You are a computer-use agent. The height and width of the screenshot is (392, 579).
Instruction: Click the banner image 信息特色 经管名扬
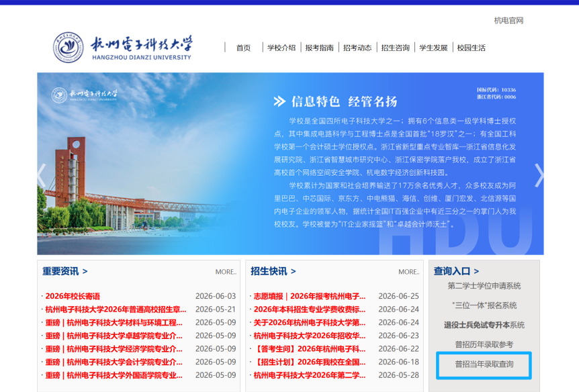tap(290, 164)
